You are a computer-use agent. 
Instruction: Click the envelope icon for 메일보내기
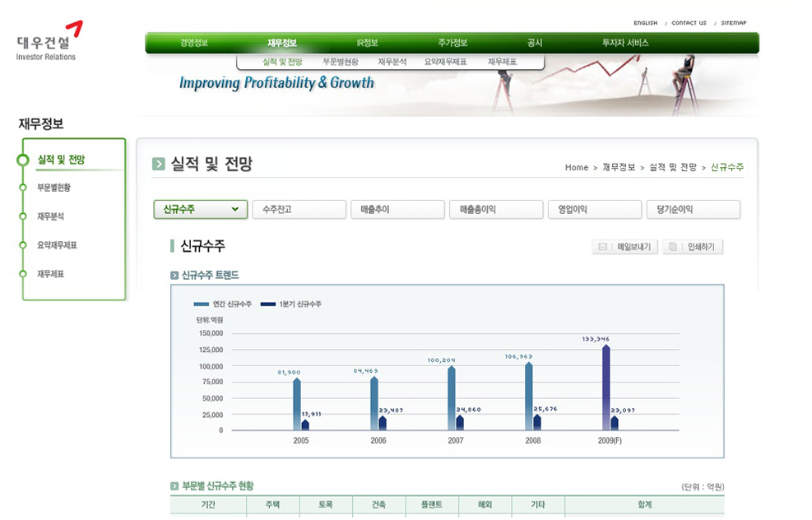tap(603, 247)
